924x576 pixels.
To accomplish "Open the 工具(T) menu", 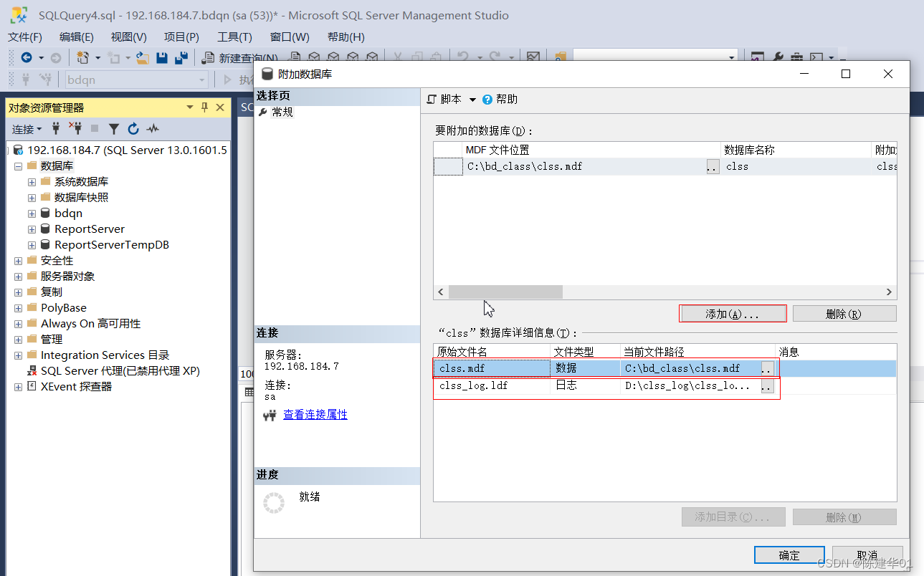I will pyautogui.click(x=235, y=37).
